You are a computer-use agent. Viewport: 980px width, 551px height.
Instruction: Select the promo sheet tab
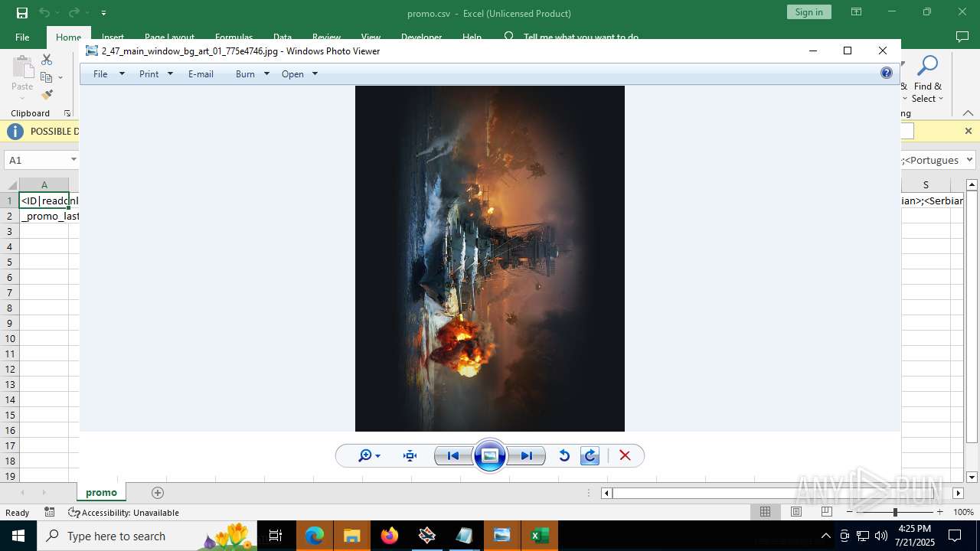click(101, 492)
